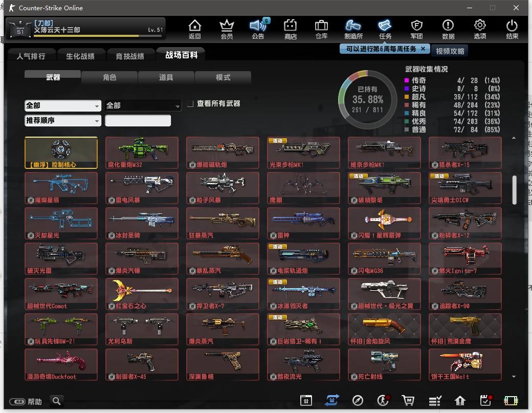Click the filmstrip icon in bottom bar
The width and height of the screenshot is (532, 413).
[511, 401]
